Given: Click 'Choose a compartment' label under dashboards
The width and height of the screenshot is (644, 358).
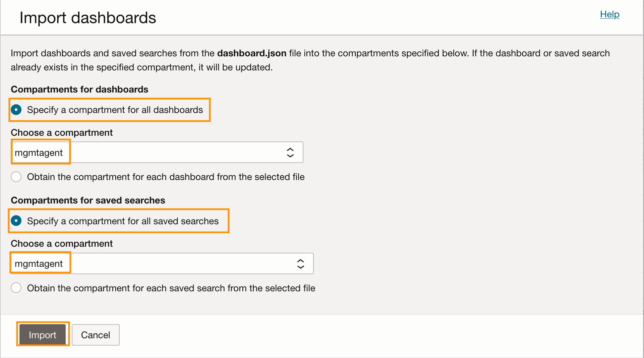Looking at the screenshot, I should tap(62, 133).
